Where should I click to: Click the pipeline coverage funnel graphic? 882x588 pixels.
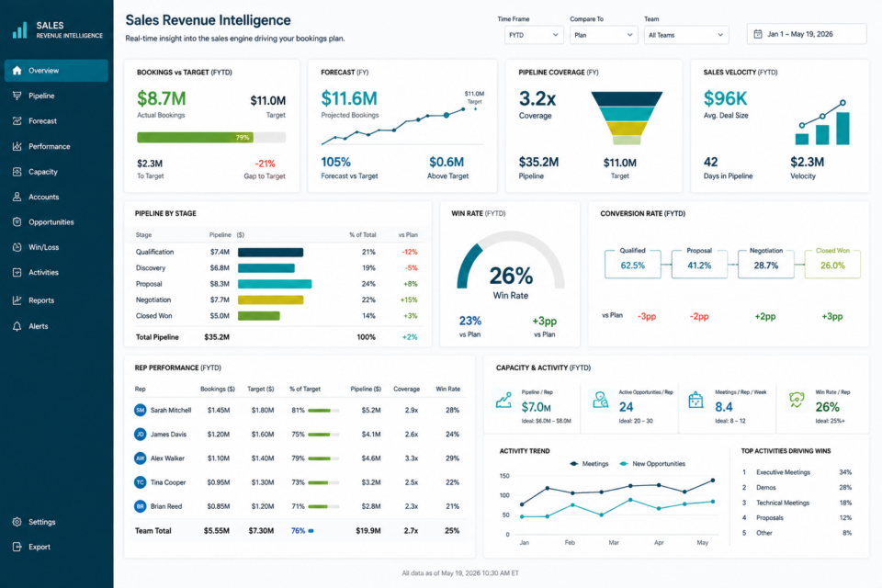coord(627,119)
